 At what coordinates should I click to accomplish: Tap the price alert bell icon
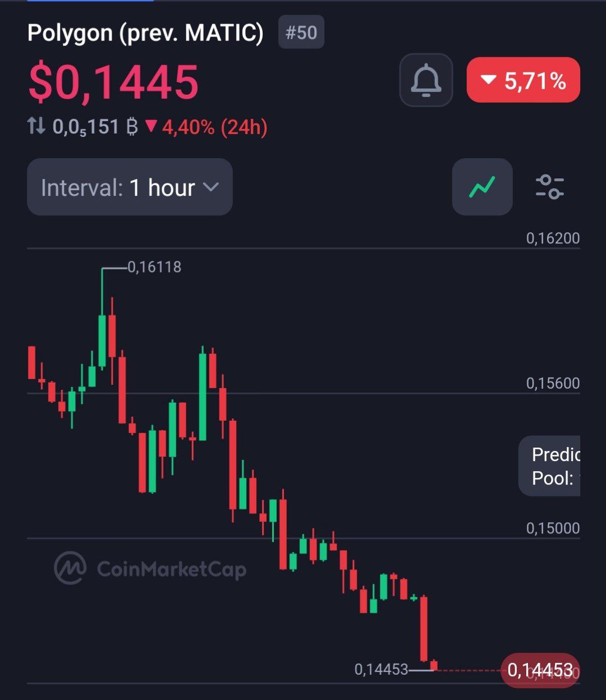(426, 80)
